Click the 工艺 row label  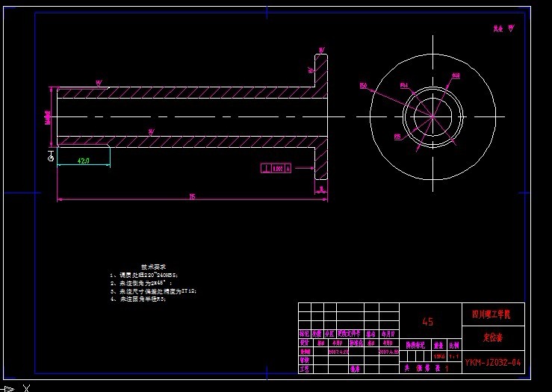coord(305,369)
